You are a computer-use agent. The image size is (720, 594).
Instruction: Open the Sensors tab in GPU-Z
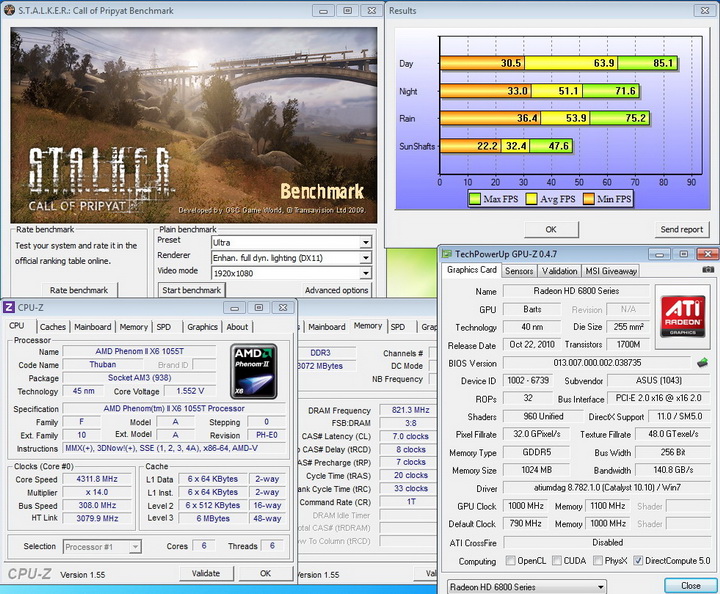tap(519, 271)
